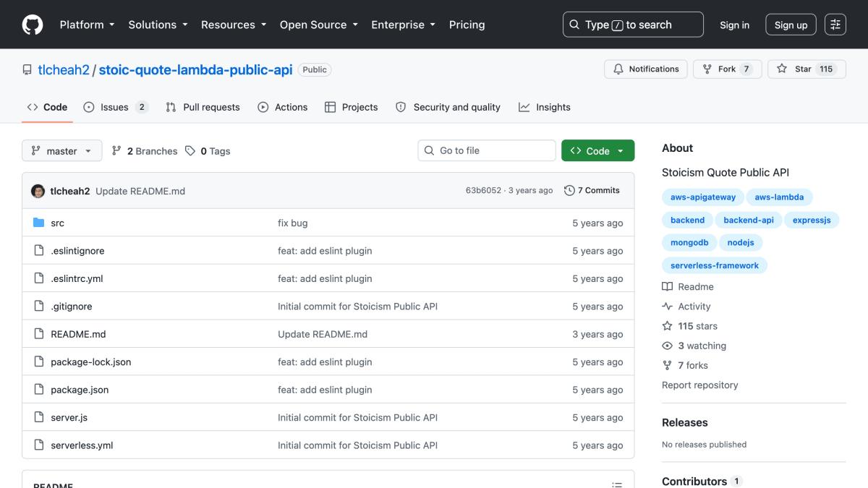Viewport: 868px width, 488px height.
Task: Expand the Open Source menu
Action: coord(319,25)
